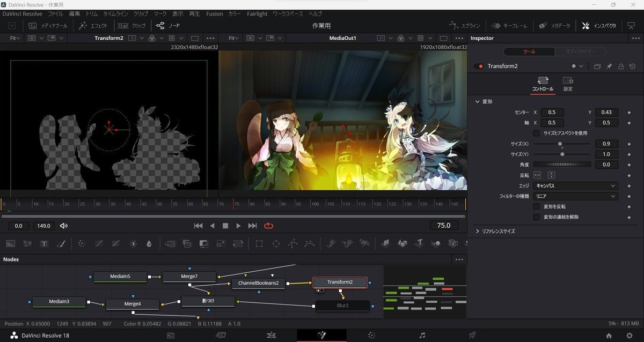Mute audio with the speaker icon
The height and width of the screenshot is (342, 644).
tap(64, 226)
